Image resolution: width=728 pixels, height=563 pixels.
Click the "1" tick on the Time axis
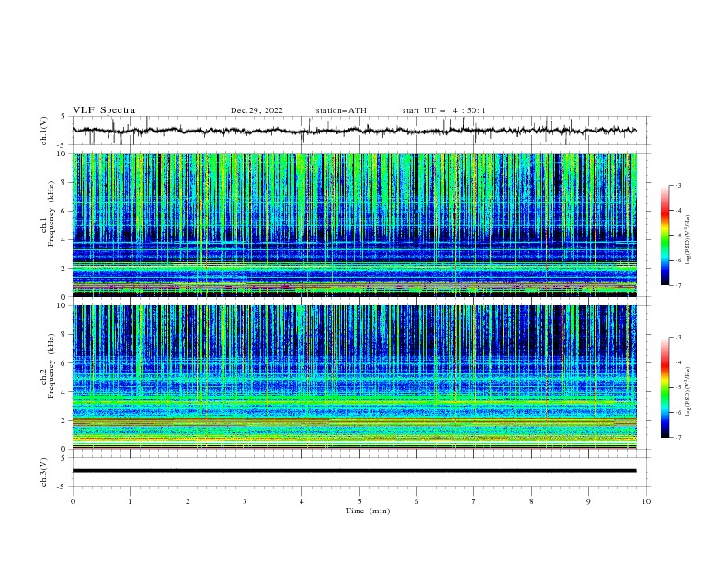(x=130, y=501)
